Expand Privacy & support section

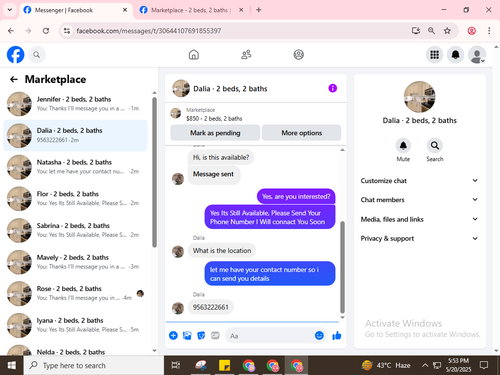(x=419, y=238)
